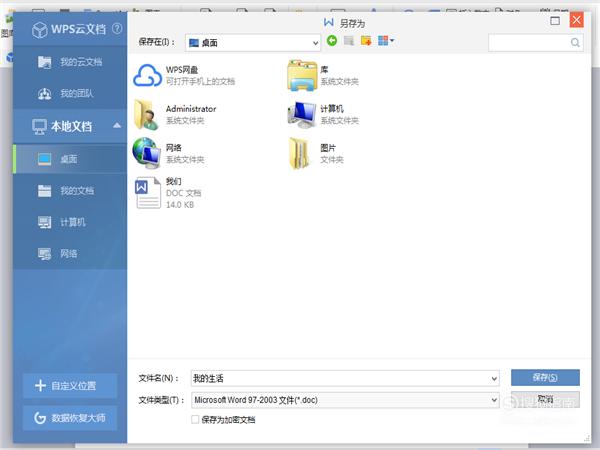Select the 我们 DOC file icon

[148, 193]
